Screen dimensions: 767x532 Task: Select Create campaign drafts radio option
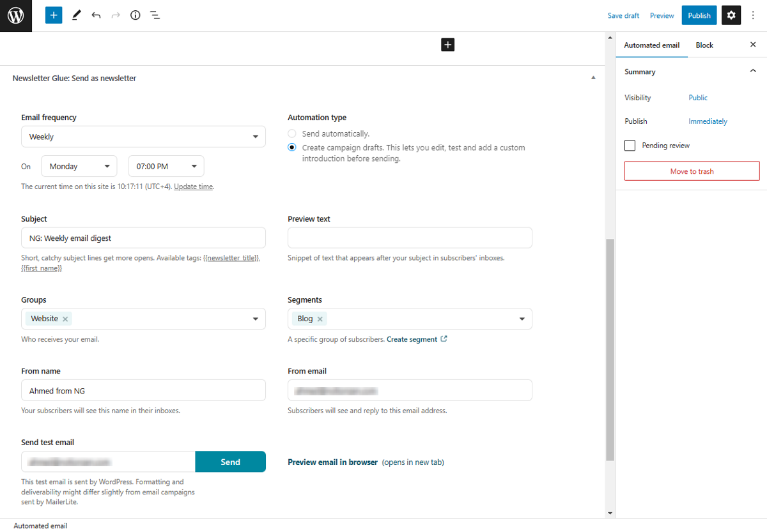[292, 148]
